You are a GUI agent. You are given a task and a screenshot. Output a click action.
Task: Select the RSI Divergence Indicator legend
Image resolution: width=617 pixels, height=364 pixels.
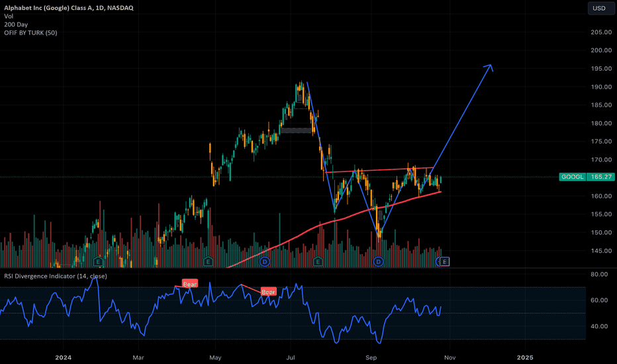click(x=56, y=276)
